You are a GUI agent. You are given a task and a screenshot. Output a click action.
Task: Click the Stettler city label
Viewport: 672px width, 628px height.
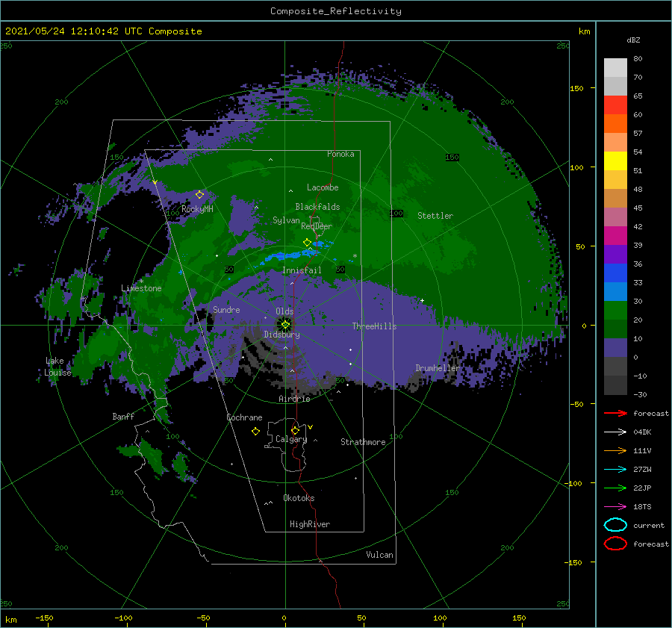435,216
